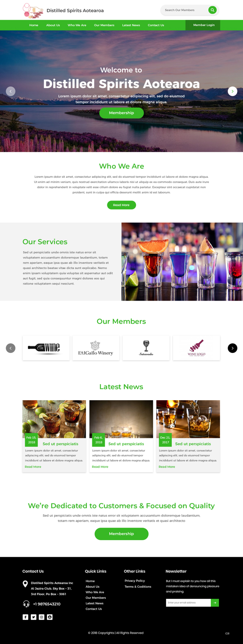Go to next hero slide arrow
Viewport: 243px width, 644px height.
pos(232,91)
